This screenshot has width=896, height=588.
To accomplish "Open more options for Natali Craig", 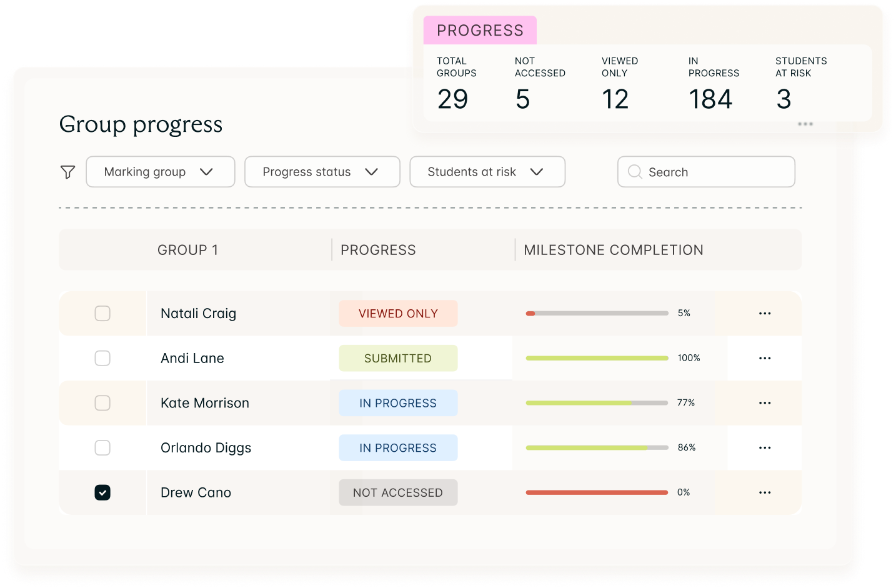I will 765,314.
